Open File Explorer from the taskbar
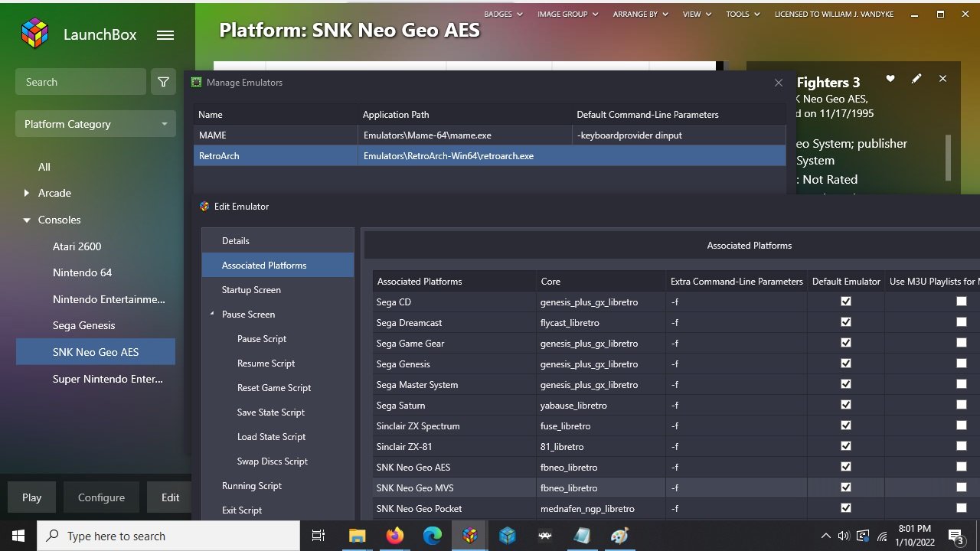 (357, 536)
